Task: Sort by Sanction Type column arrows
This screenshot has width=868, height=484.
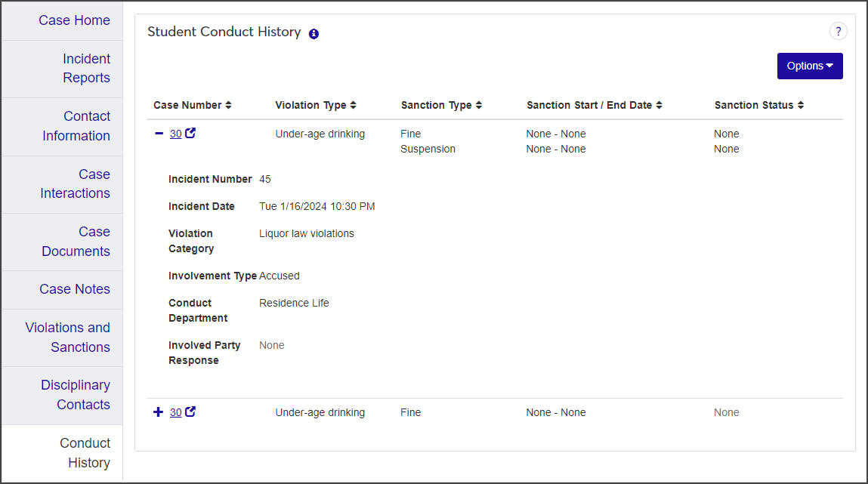Action: tap(478, 106)
